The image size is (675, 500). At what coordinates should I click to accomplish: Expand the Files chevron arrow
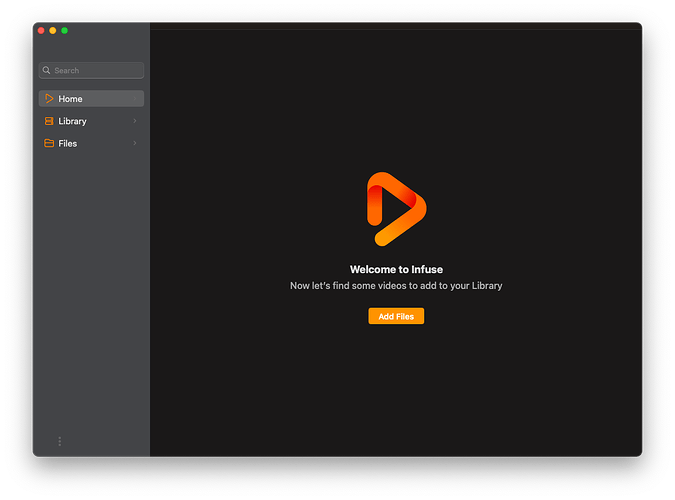point(135,143)
